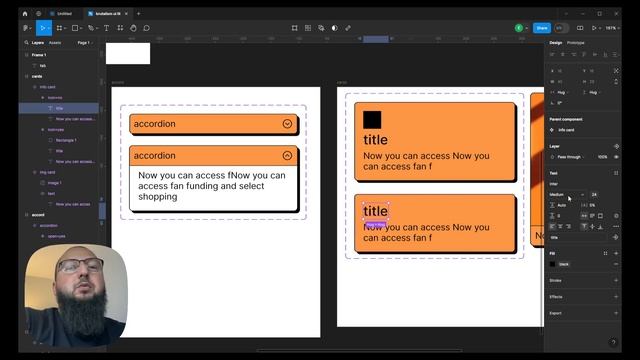Align text to bottom

[600, 227]
